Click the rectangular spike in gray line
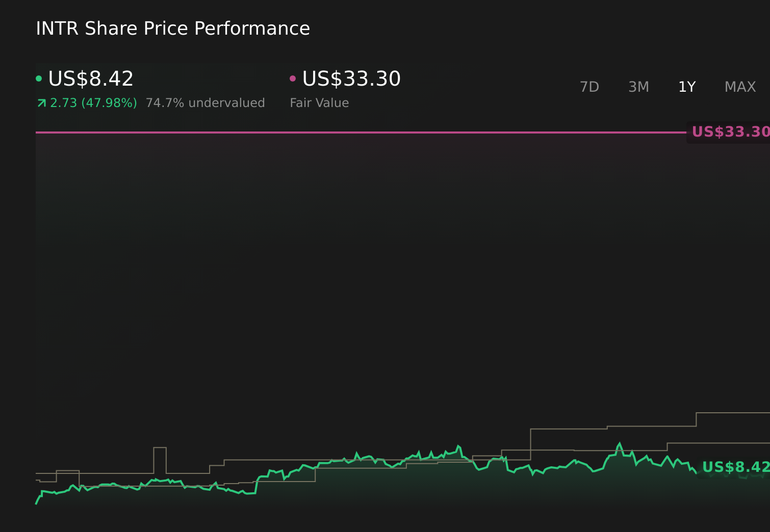 coord(160,448)
